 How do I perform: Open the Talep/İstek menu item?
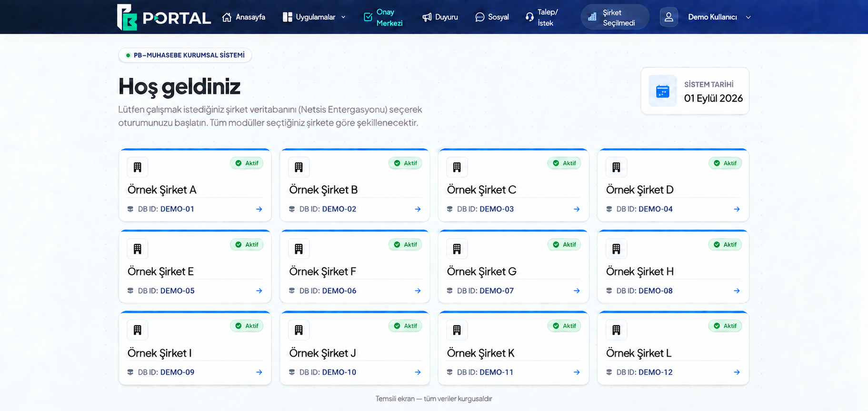click(541, 17)
